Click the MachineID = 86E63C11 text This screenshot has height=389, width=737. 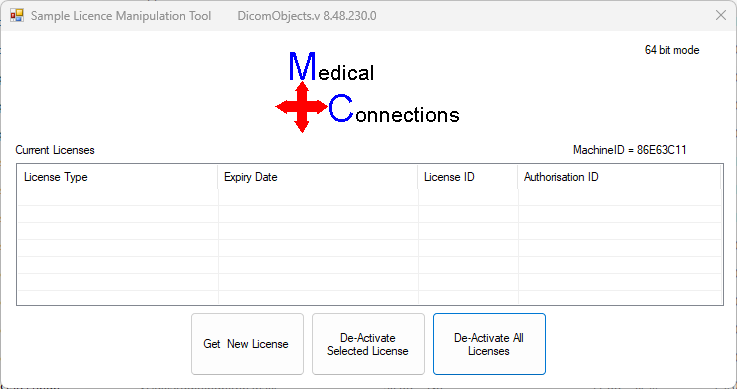tap(629, 150)
